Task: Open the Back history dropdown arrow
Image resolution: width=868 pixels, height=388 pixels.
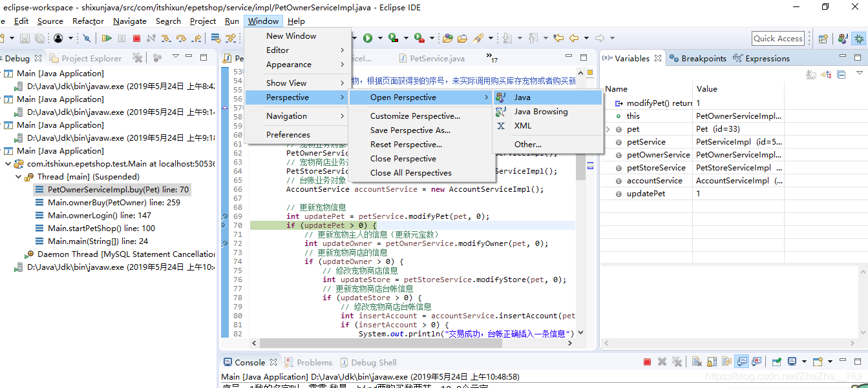Action: [x=586, y=38]
